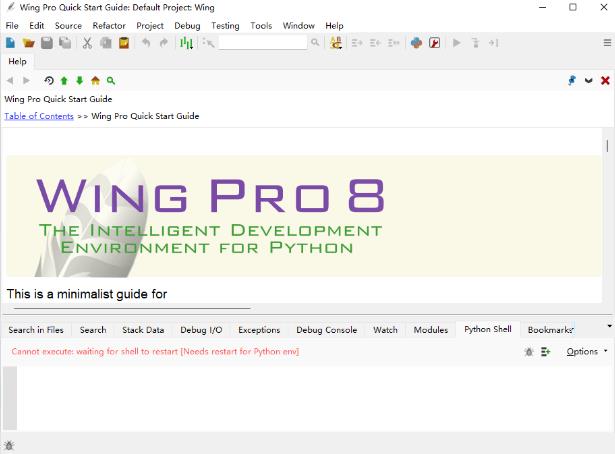The height and width of the screenshot is (454, 615).
Task: Start debugging with the play icon
Action: [x=457, y=43]
